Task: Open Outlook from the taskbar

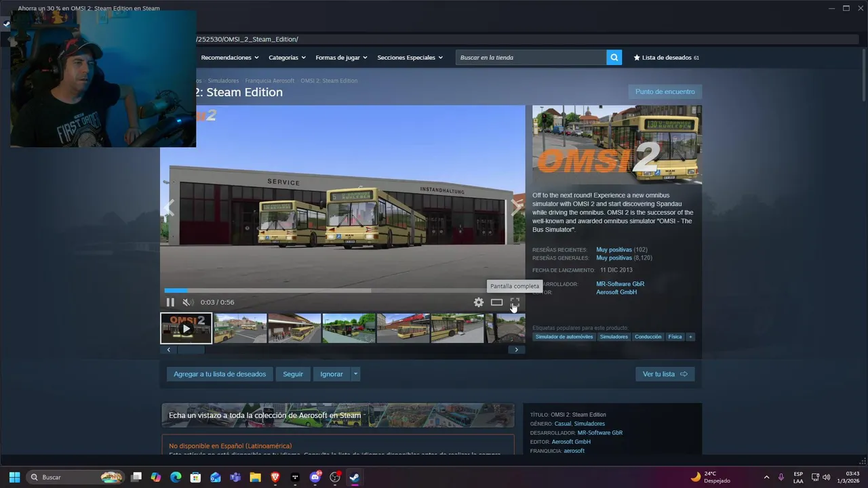Action: pyautogui.click(x=216, y=477)
